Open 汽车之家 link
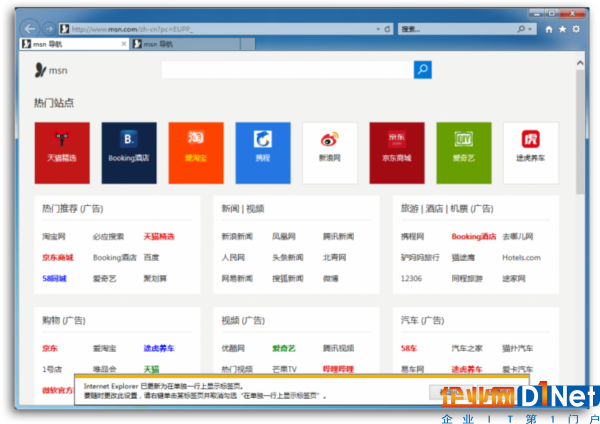600x424 pixels. (x=467, y=348)
